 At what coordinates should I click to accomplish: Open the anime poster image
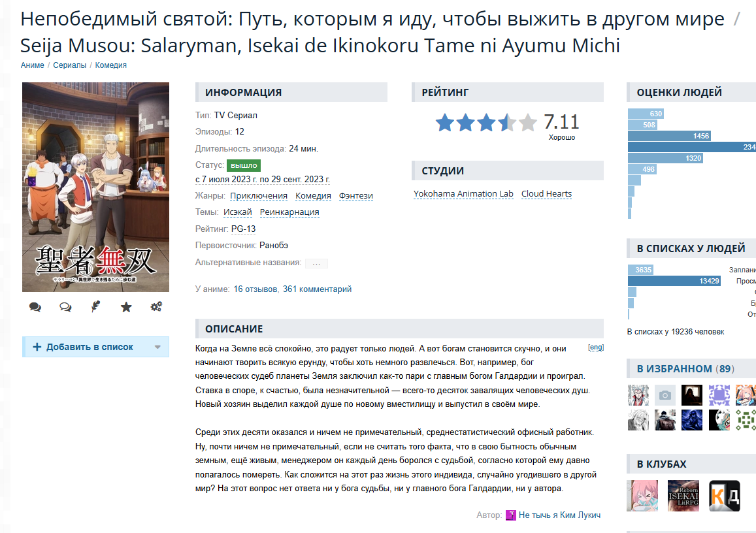pos(95,187)
